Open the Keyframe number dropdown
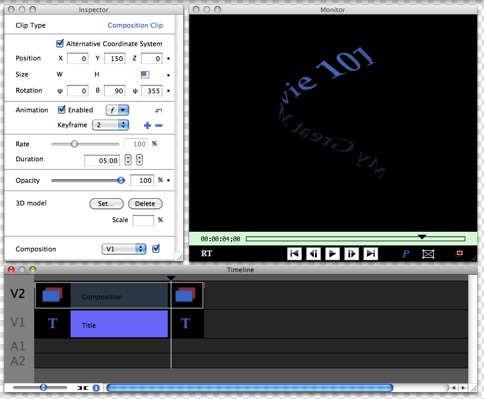 pos(110,125)
